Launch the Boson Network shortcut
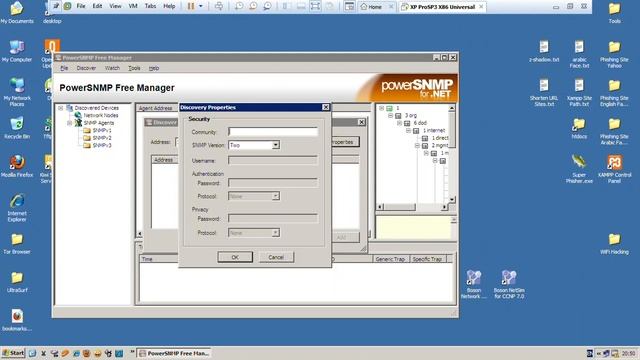Image resolution: width=640 pixels, height=360 pixels. [x=474, y=284]
